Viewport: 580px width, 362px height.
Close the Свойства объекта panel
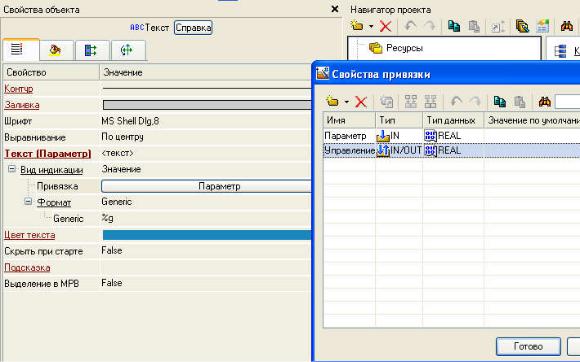tap(335, 9)
